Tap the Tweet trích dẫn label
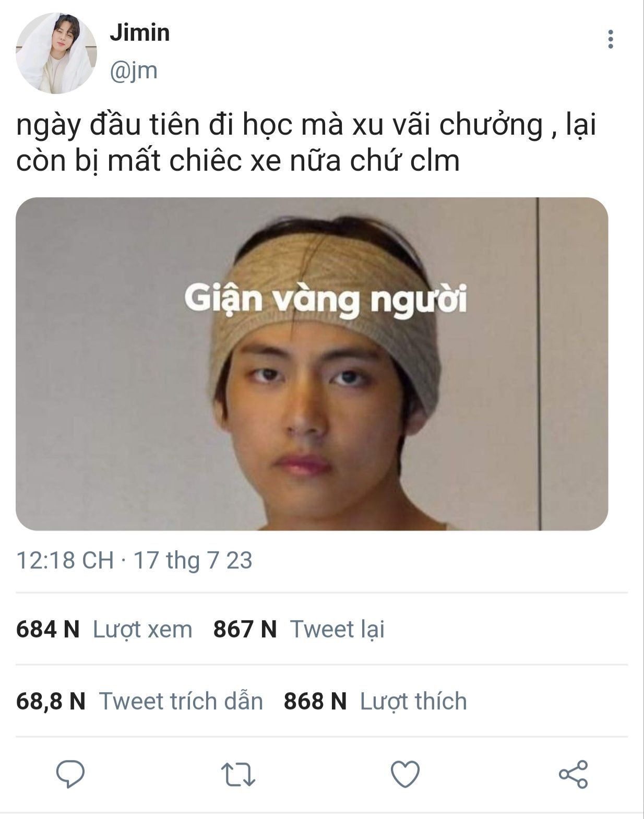 [x=181, y=701]
